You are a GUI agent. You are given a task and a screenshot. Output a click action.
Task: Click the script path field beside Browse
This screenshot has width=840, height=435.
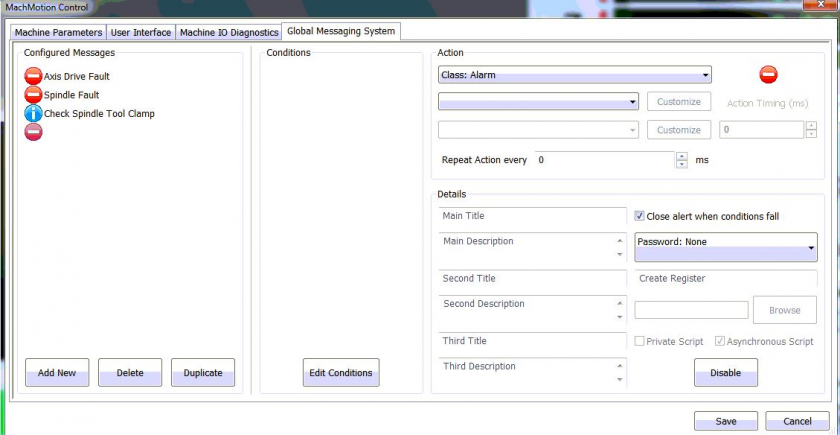(691, 310)
